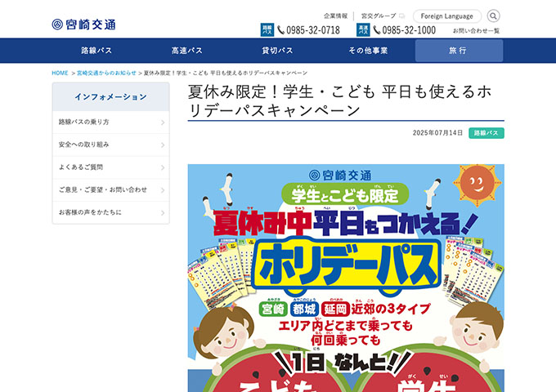Click the phone handset icon before 0985-32-0718
The width and height of the screenshot is (556, 392).
280,30
